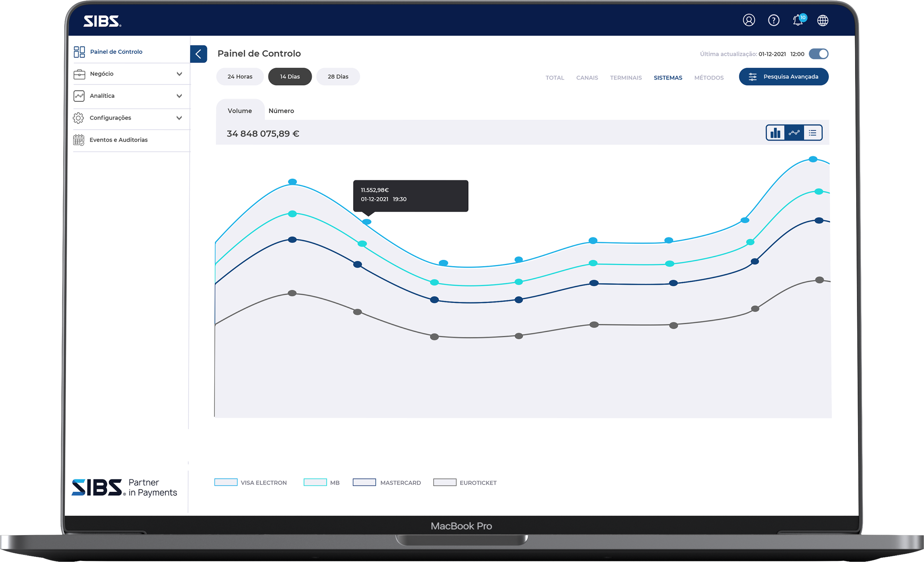This screenshot has height=562, width=924.
Task: Open notifications bell with badge
Action: [x=798, y=20]
